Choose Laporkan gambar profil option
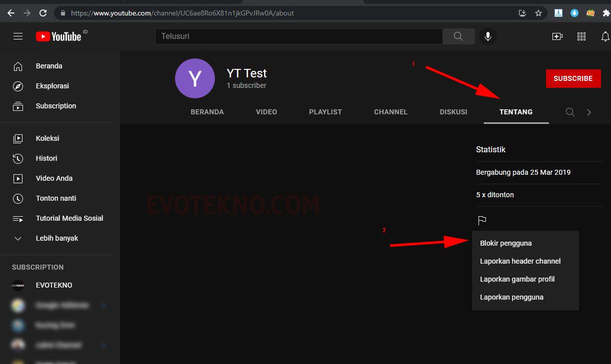Screen dimensions: 611x364 tap(517, 279)
